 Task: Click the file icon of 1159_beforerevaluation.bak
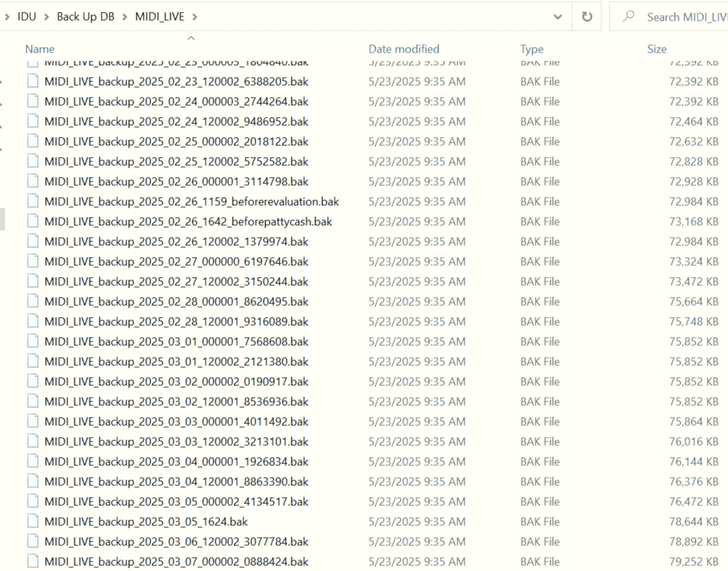coord(33,201)
